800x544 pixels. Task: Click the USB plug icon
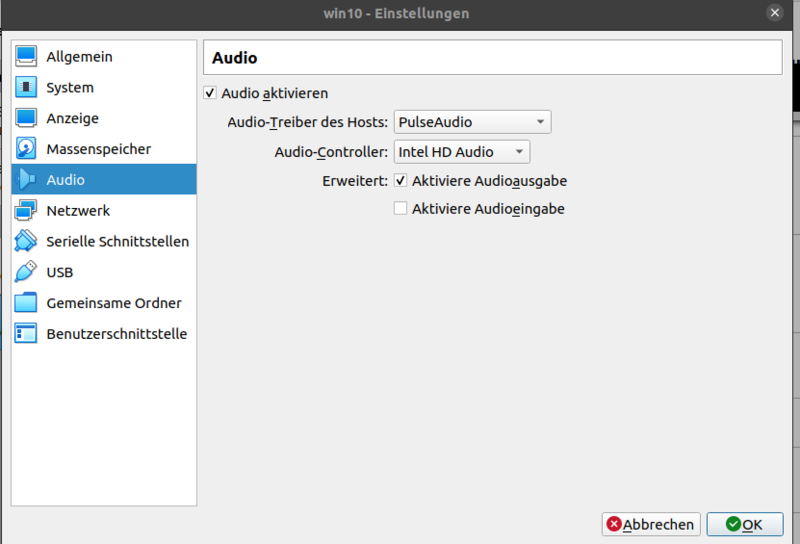click(x=26, y=272)
